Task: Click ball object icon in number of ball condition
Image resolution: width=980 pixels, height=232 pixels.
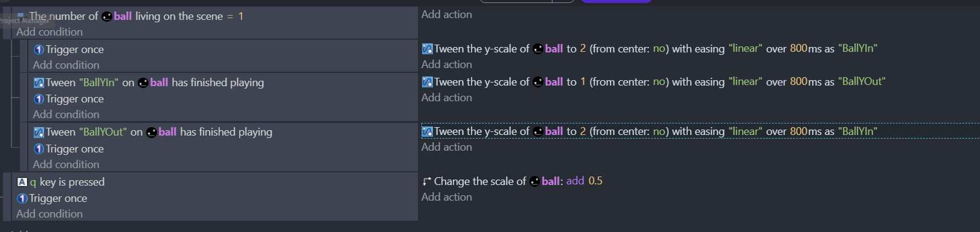Action: click(x=107, y=16)
